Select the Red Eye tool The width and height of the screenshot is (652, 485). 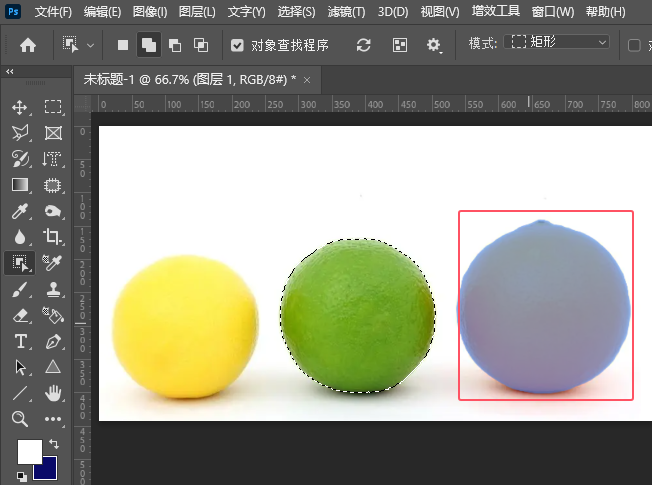click(x=52, y=211)
